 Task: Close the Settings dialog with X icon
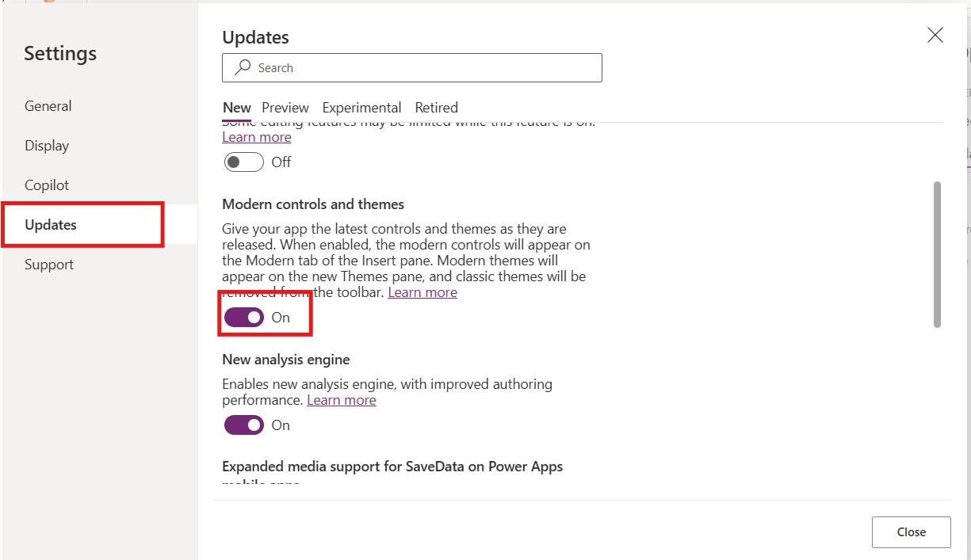click(x=935, y=35)
